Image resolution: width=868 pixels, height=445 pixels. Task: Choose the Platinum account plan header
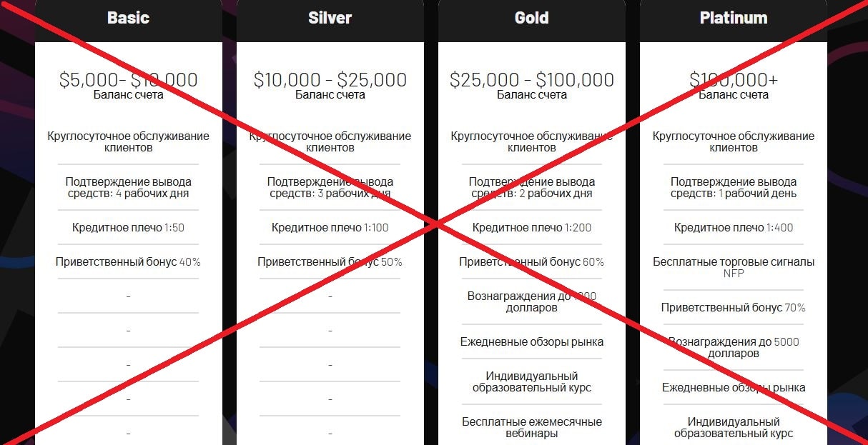[733, 18]
